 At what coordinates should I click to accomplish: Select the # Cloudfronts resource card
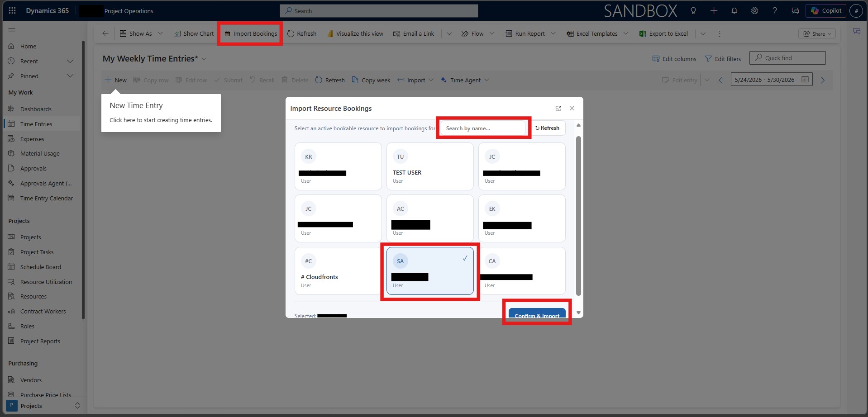[338, 271]
